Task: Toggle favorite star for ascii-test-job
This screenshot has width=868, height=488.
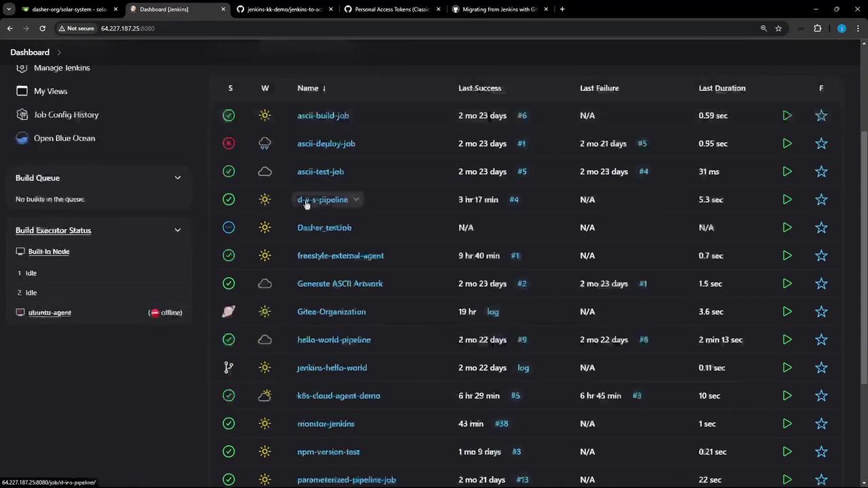Action: point(821,171)
